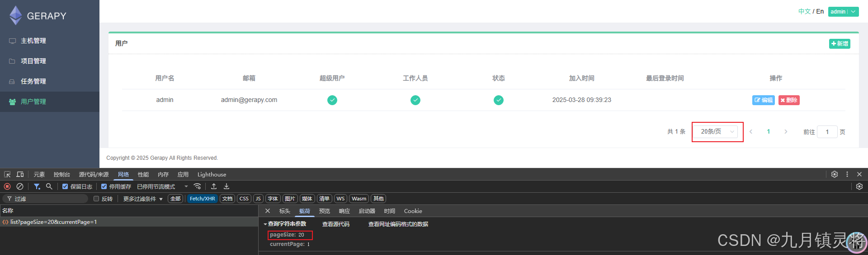Select the Fetch/XHR filter
Viewport: 868px width, 255px height.
pyautogui.click(x=202, y=199)
